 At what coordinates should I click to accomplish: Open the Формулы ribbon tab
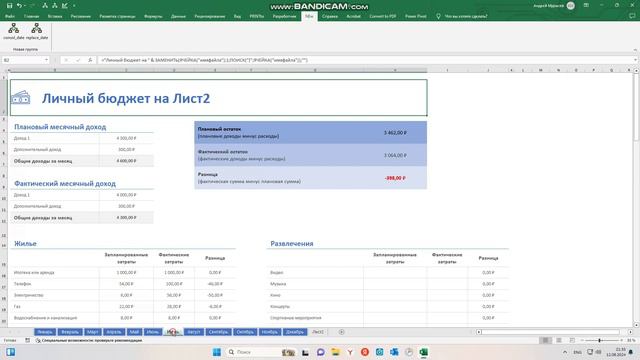coord(153,16)
